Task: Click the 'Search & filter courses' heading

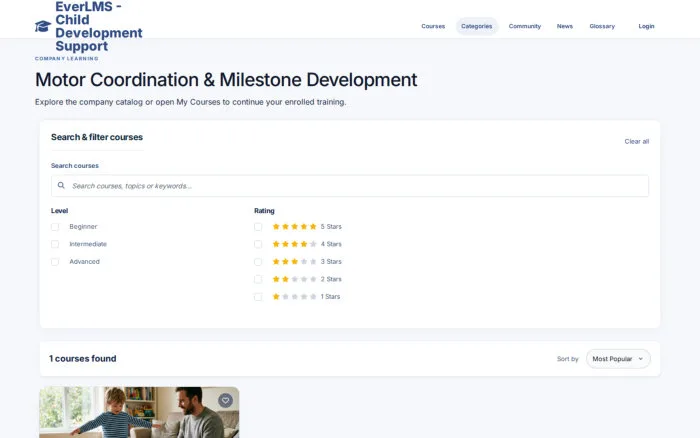Action: click(97, 137)
